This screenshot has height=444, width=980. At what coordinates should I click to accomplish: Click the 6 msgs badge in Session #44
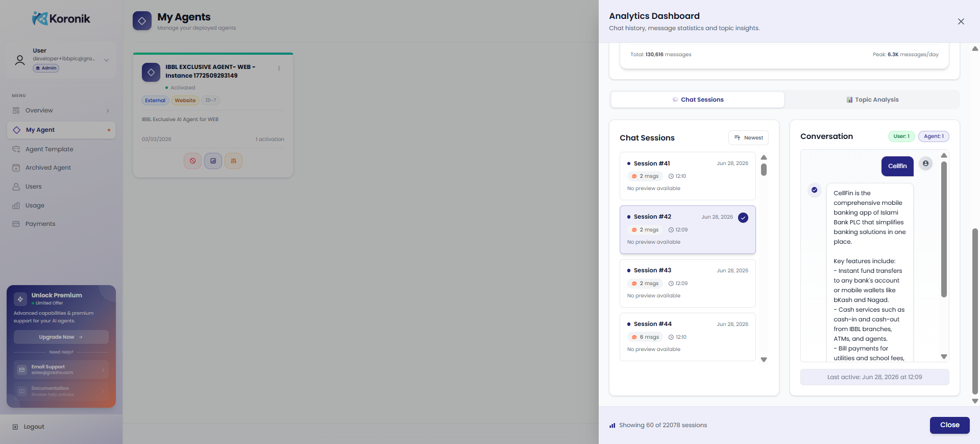click(646, 337)
